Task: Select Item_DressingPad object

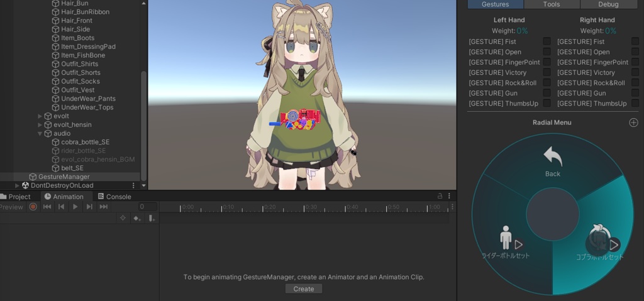Action: tap(88, 47)
